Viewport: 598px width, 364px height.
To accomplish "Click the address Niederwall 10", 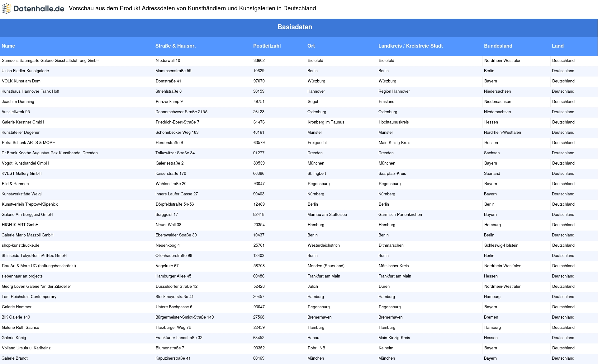I will [x=168, y=61].
